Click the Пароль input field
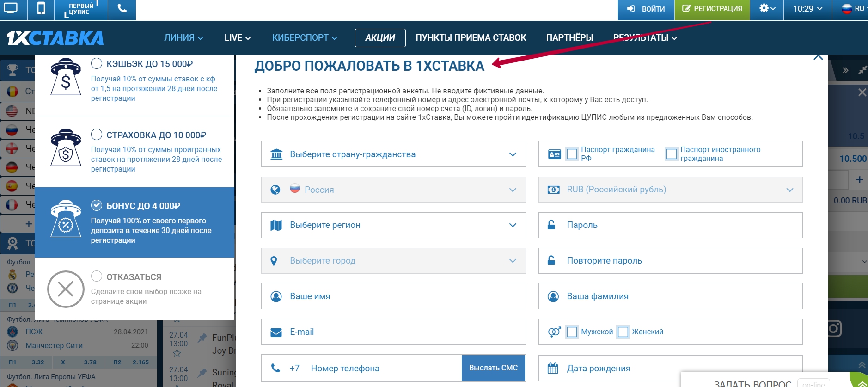Screen dimensions: 868x387 click(x=671, y=225)
